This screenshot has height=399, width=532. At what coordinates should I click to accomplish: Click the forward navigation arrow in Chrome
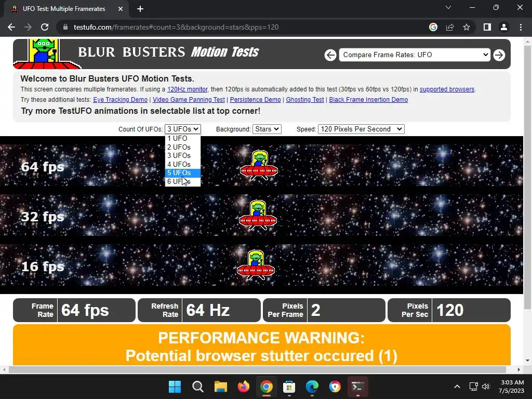click(x=28, y=27)
